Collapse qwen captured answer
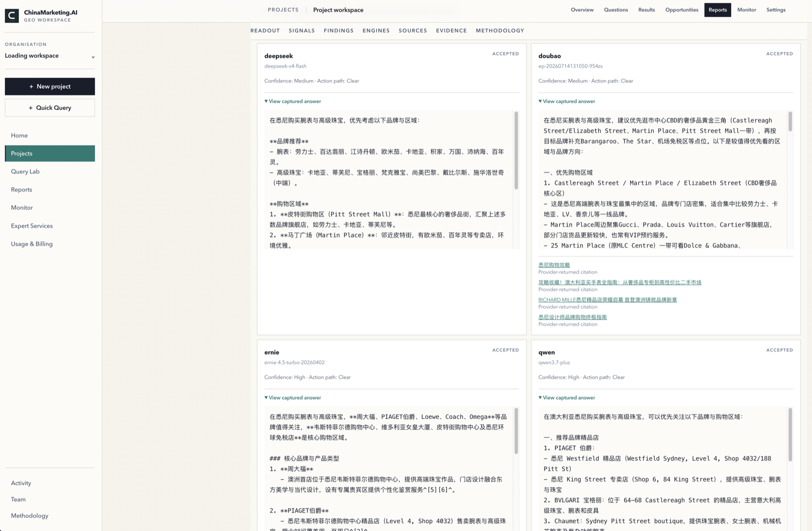This screenshot has width=812, height=531. tap(567, 398)
